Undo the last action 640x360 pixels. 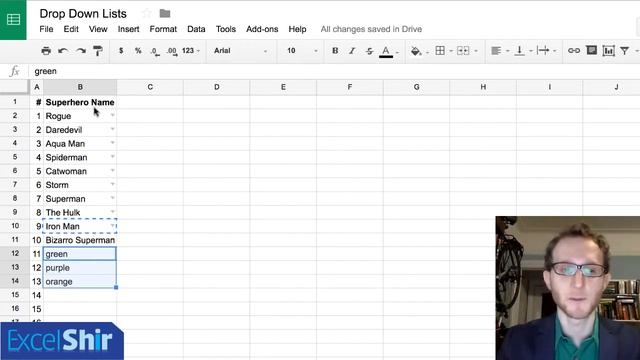tap(63, 51)
